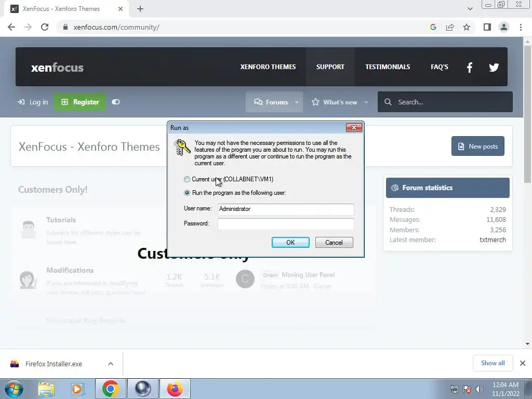The height and width of the screenshot is (399, 532).
Task: Expand the What's new dropdown arrow
Action: pyautogui.click(x=366, y=102)
